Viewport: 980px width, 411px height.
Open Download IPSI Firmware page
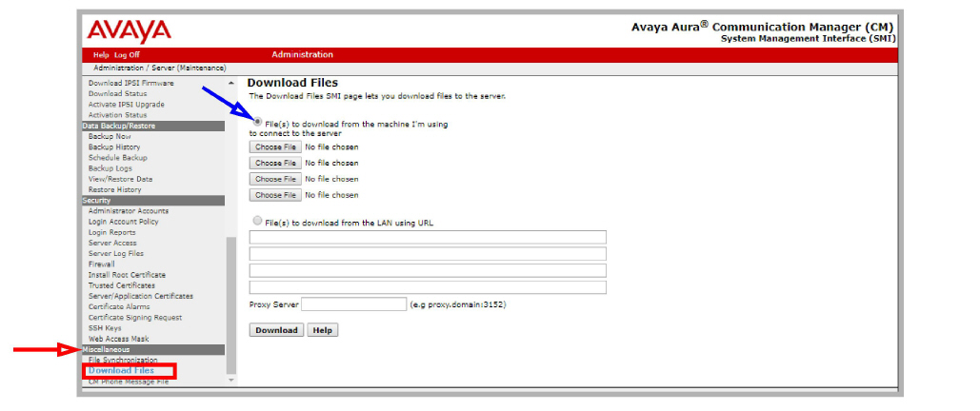click(131, 83)
